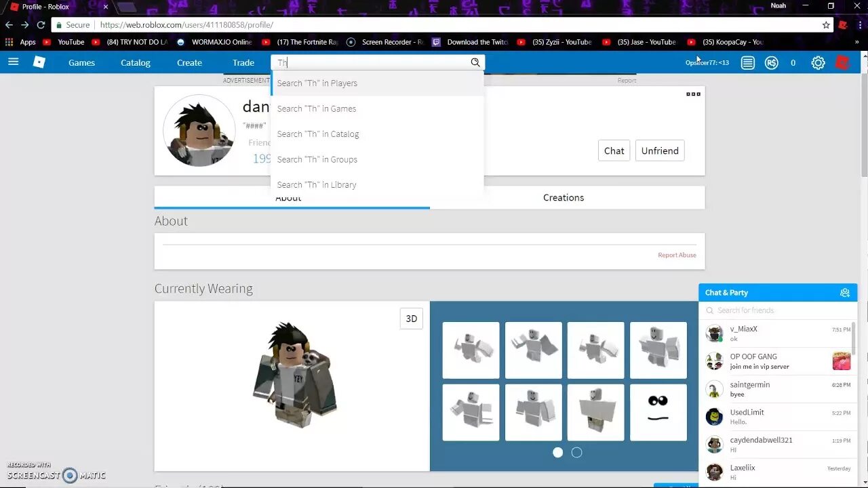Open the (17) The Fortnite Rap bookmark
The image size is (868, 488).
tap(300, 42)
